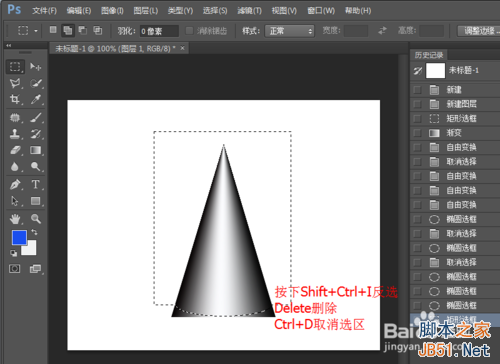Open the 帮助(H) menu
The height and width of the screenshot is (364, 500).
pos(358,11)
